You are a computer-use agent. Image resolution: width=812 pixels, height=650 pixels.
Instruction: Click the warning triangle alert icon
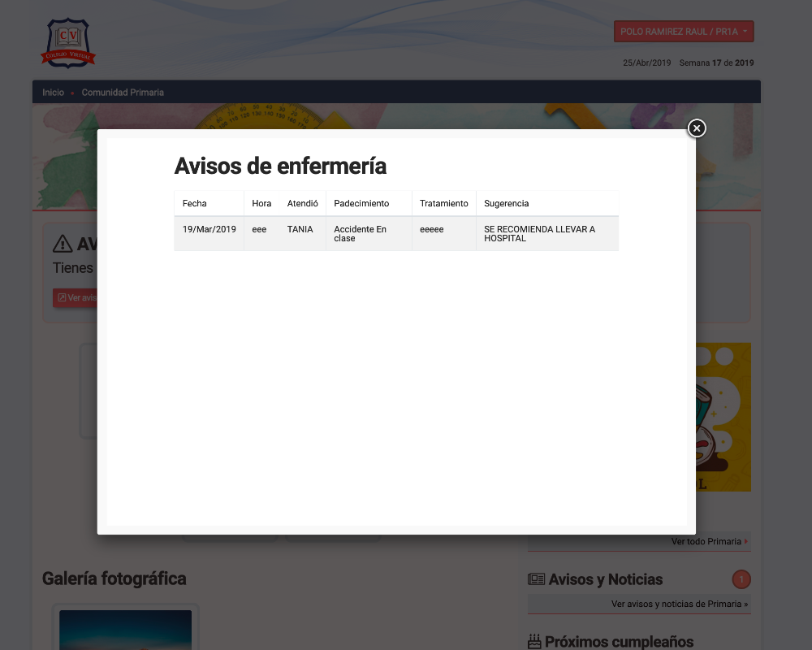click(63, 244)
